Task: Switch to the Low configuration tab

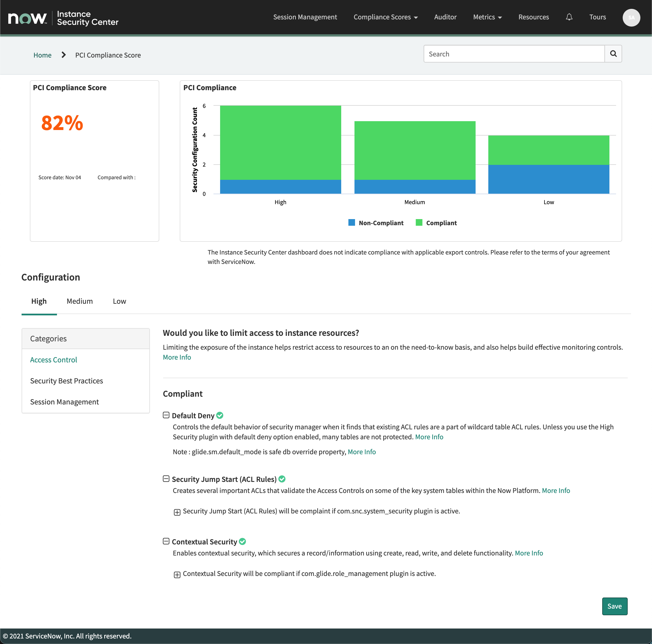Action: 119,301
